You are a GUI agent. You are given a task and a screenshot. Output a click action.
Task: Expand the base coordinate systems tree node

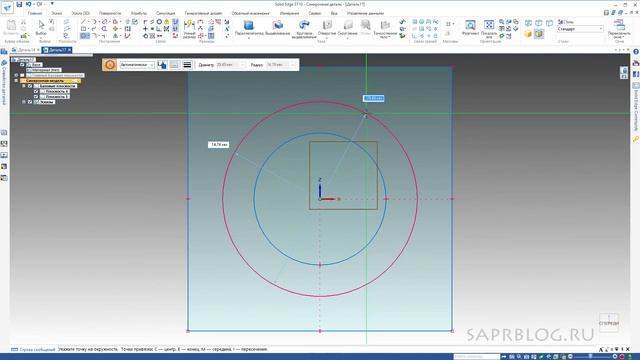(16, 76)
